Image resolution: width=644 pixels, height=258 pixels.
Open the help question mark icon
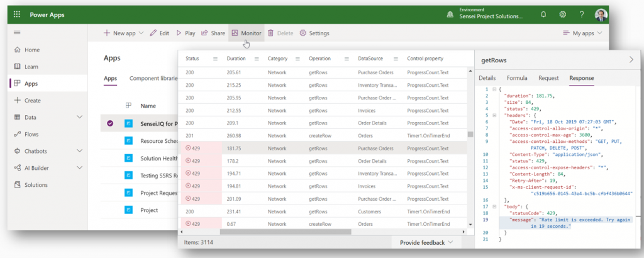point(582,14)
